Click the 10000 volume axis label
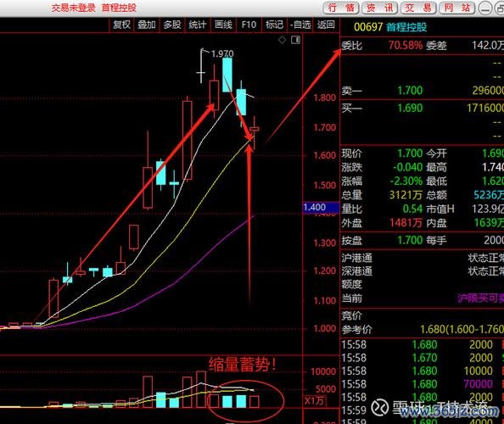The height and width of the screenshot is (424, 504). click(323, 371)
